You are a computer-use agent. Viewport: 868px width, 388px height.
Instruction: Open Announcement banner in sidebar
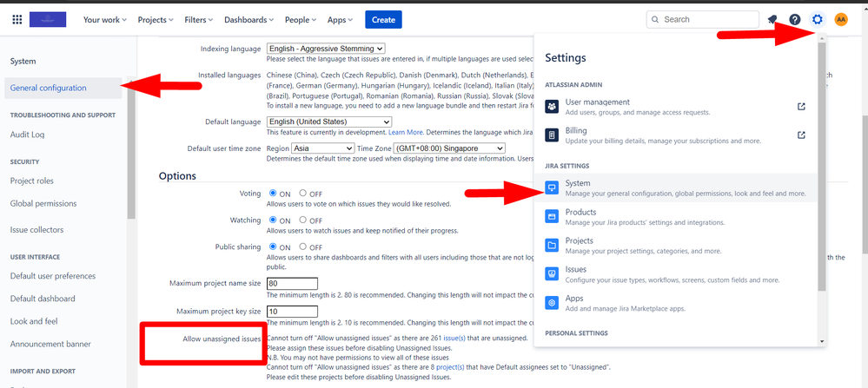point(50,344)
